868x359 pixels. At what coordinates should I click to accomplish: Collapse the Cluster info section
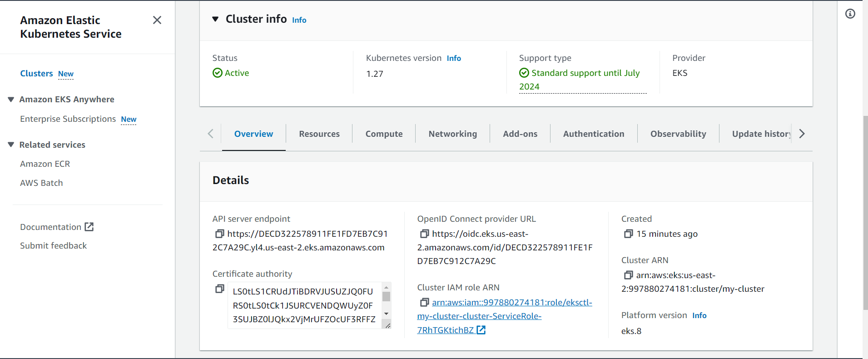pos(216,19)
